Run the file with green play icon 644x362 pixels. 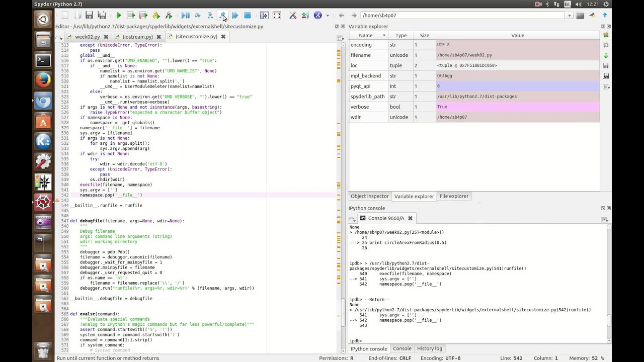(x=119, y=16)
